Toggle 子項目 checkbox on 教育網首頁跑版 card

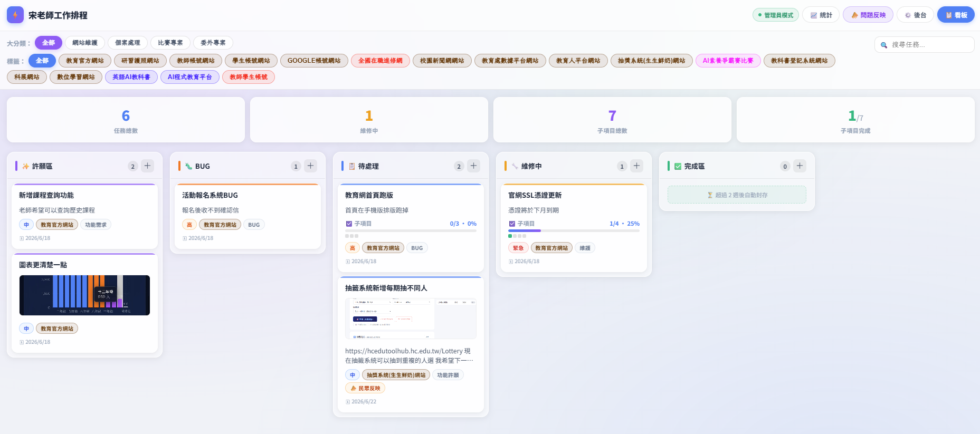[349, 224]
